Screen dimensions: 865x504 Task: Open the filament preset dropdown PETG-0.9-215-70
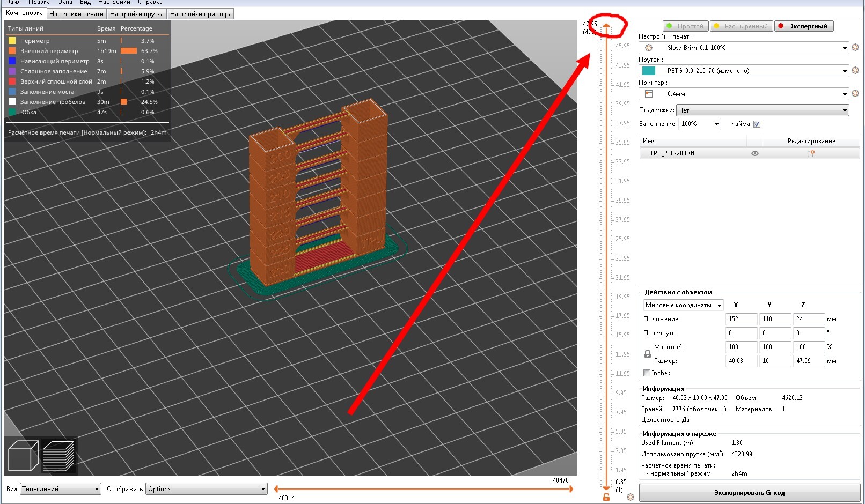pyautogui.click(x=744, y=71)
